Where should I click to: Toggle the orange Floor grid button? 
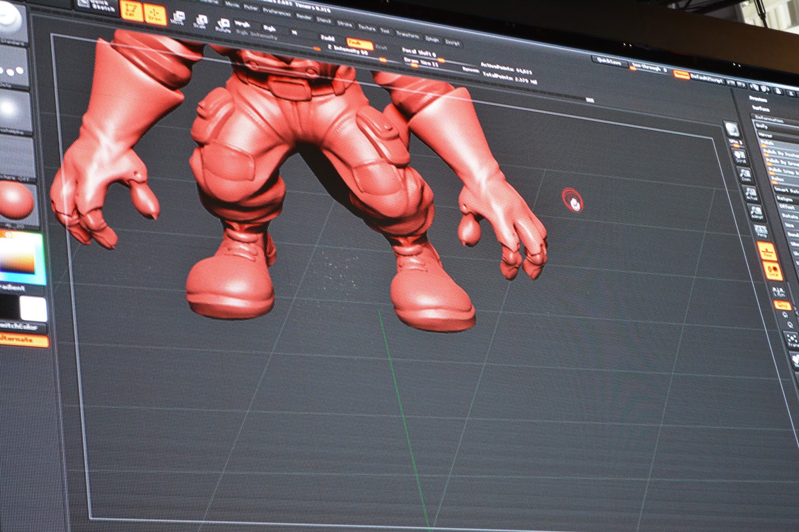click(x=768, y=251)
